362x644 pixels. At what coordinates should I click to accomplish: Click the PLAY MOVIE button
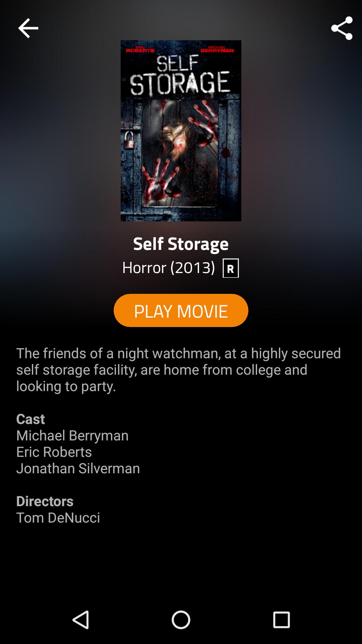[181, 310]
